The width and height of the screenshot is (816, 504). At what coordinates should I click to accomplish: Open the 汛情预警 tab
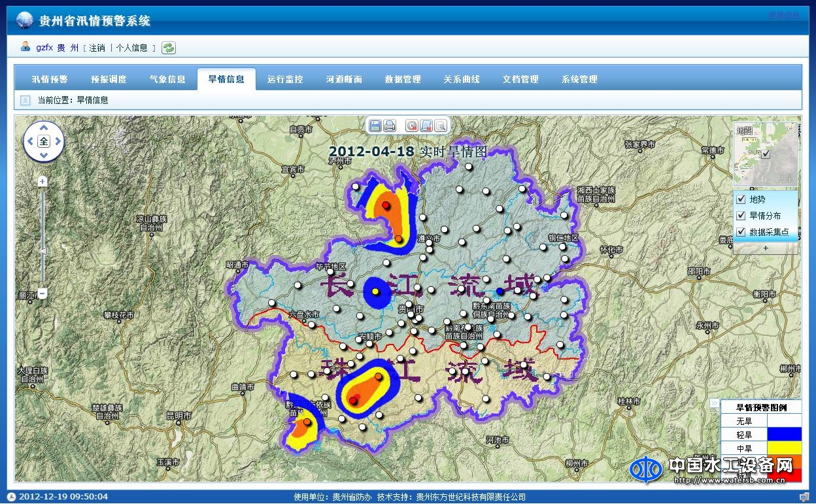(x=50, y=79)
